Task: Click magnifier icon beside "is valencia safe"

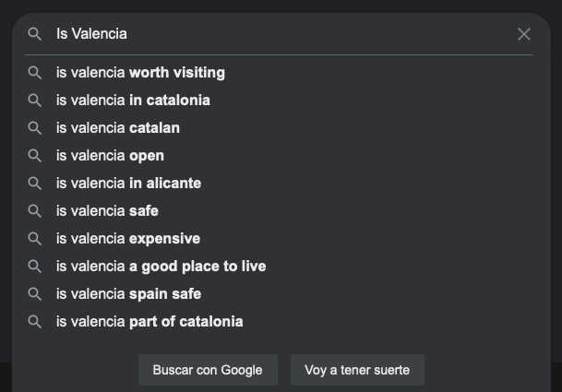Action: pos(35,211)
